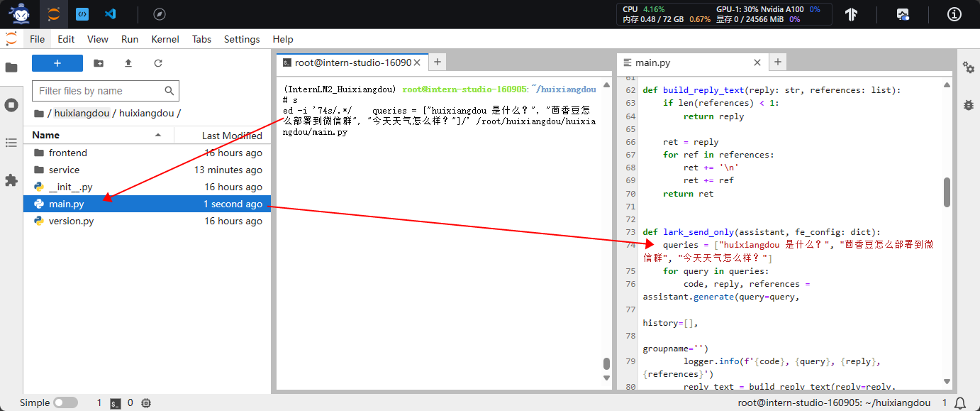The width and height of the screenshot is (980, 411).
Task: Click the terminal vertical scrollbar thumb
Action: pos(606,363)
